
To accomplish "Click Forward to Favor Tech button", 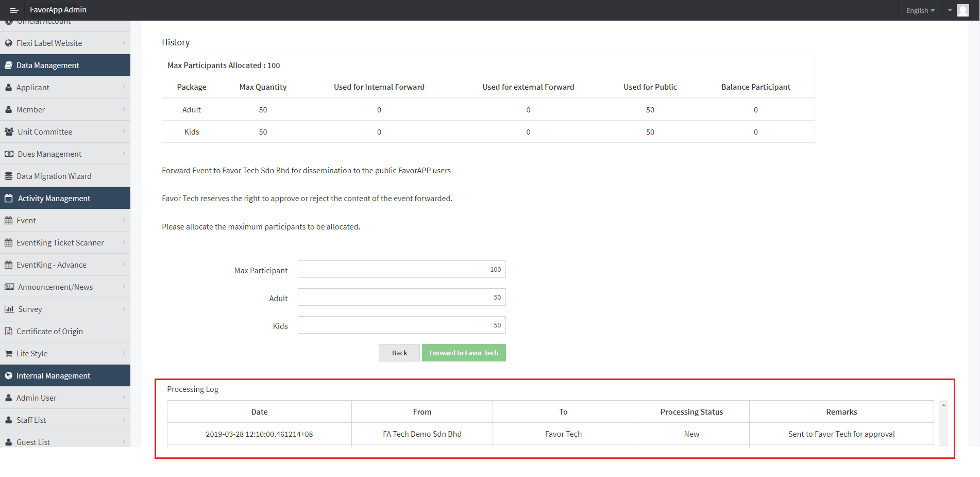I will tap(463, 353).
